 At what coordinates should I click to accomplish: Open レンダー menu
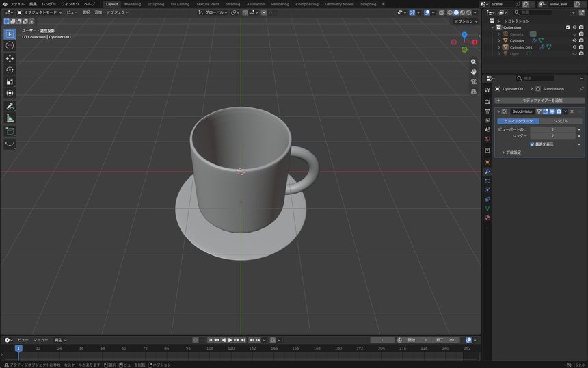point(49,4)
